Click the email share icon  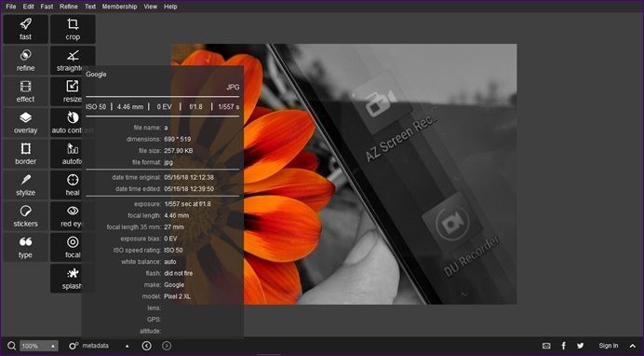pos(546,346)
